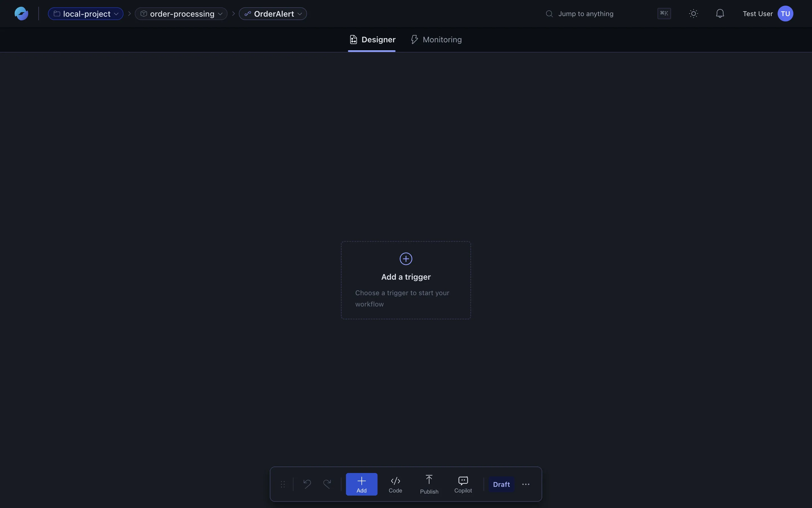Publish the workflow

(x=429, y=484)
